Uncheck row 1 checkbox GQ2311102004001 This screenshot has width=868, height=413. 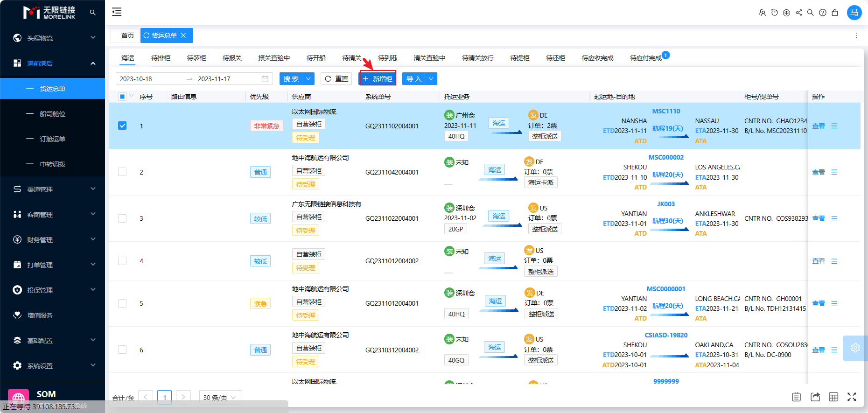pos(122,126)
